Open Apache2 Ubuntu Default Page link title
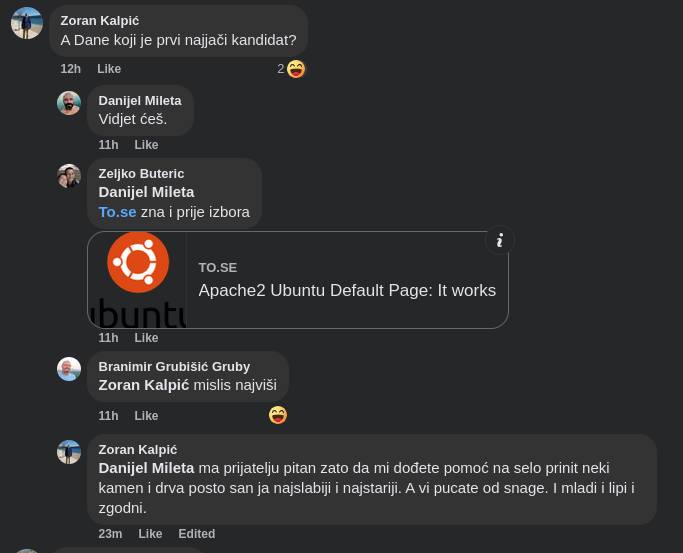 point(347,290)
